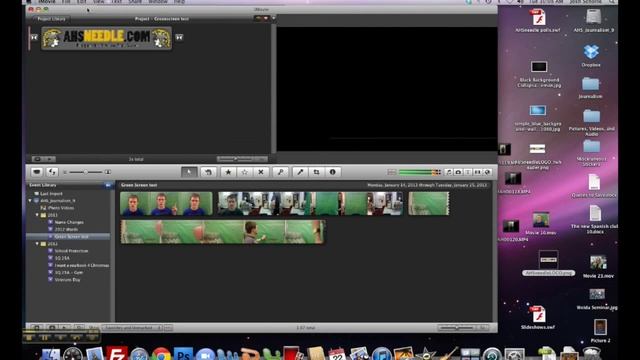The width and height of the screenshot is (640, 360).
Task: Select the arrow selection tool
Action: (x=189, y=172)
